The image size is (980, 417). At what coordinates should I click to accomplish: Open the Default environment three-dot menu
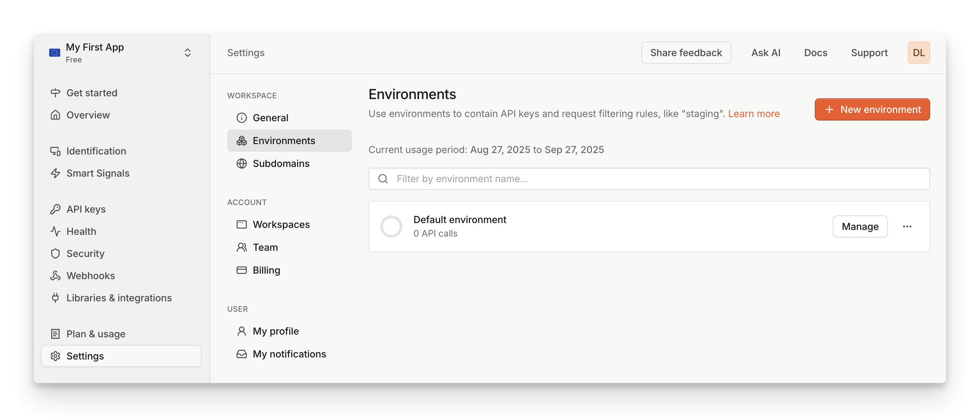[x=907, y=227]
